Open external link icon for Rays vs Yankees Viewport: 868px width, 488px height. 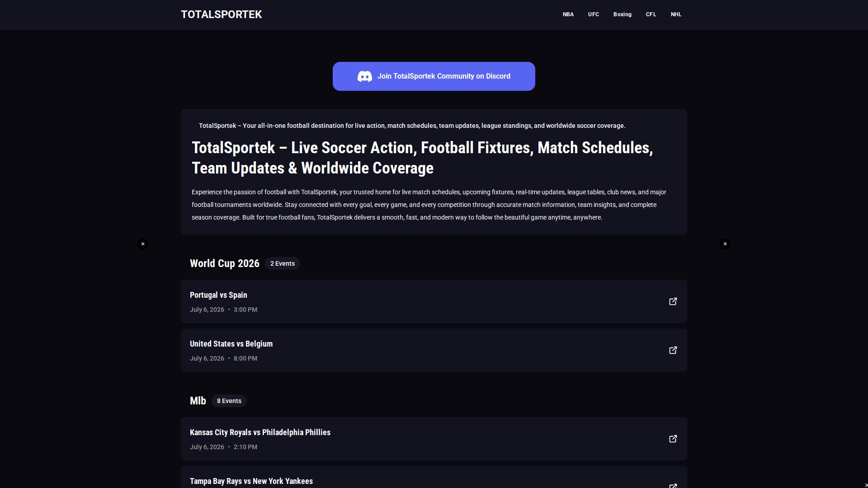tap(673, 486)
